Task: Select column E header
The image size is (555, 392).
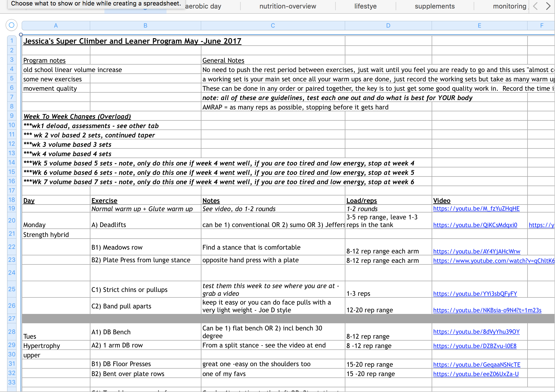Action: point(479,26)
